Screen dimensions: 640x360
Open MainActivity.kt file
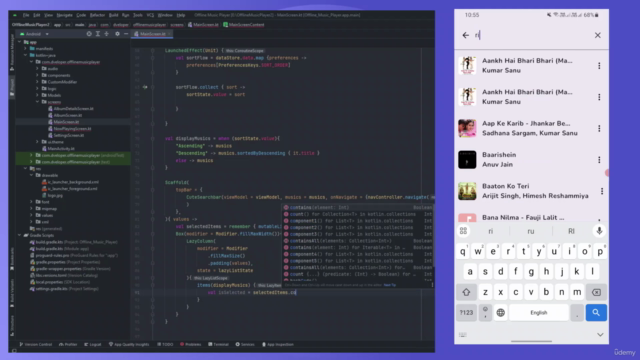point(58,149)
